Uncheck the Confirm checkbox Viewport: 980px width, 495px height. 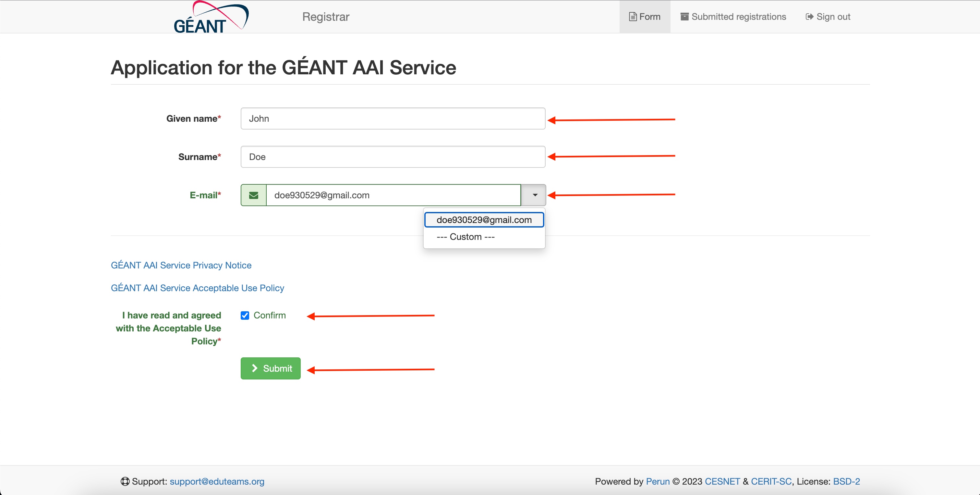(x=245, y=316)
